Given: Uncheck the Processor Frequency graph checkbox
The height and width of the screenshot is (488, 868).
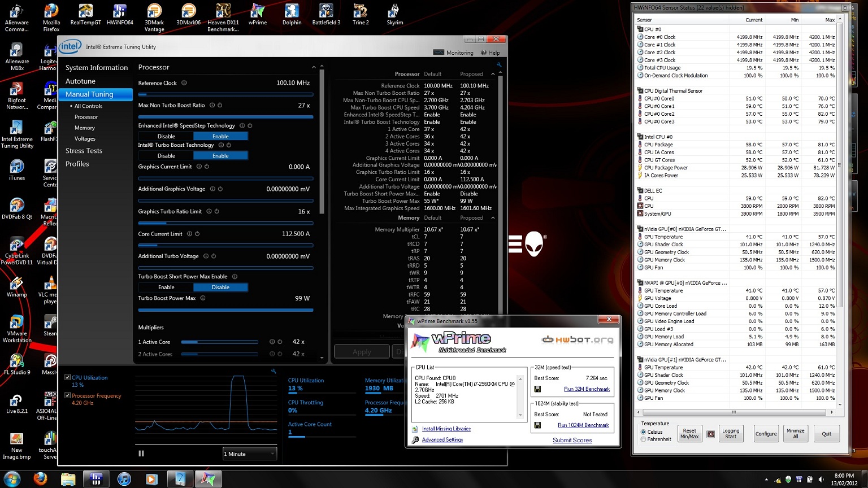Looking at the screenshot, I should (68, 395).
